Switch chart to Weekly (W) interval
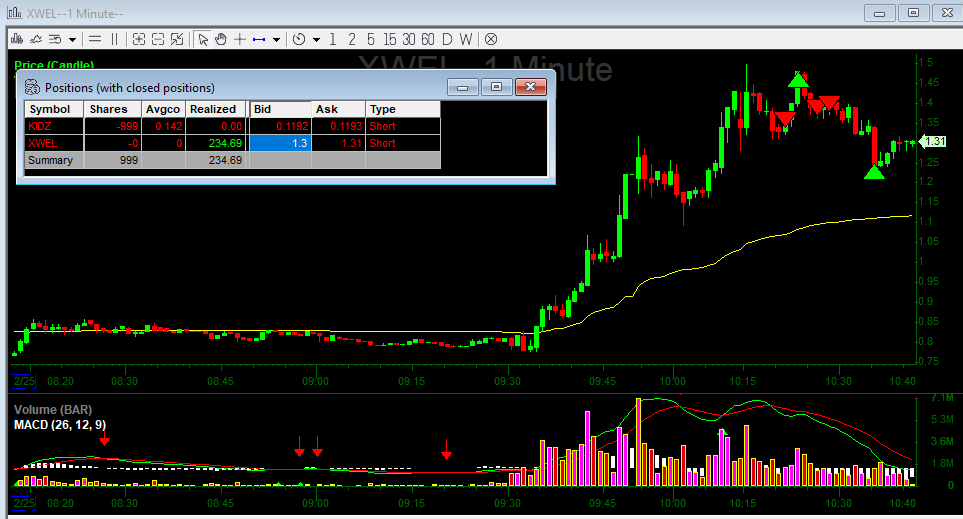963x519 pixels. click(466, 39)
